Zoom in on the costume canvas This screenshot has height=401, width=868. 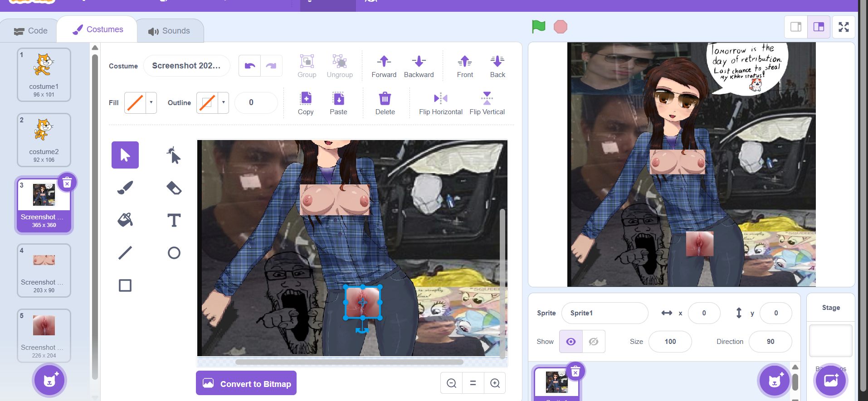495,383
